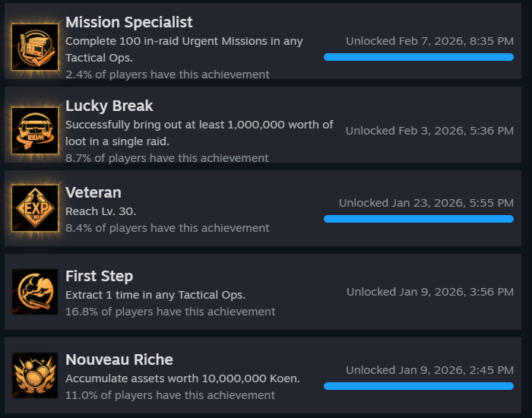Image resolution: width=532 pixels, height=418 pixels.
Task: Click the First Step title text
Action: pos(99,276)
